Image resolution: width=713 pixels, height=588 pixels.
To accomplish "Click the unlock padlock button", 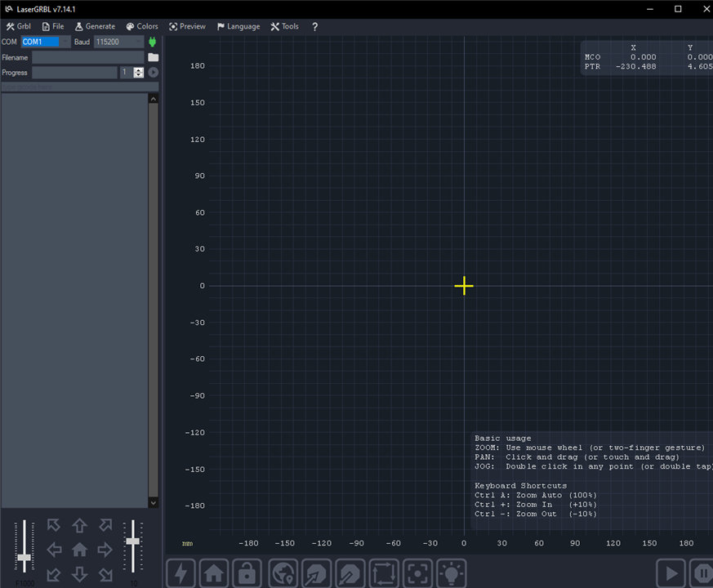I will (x=248, y=573).
